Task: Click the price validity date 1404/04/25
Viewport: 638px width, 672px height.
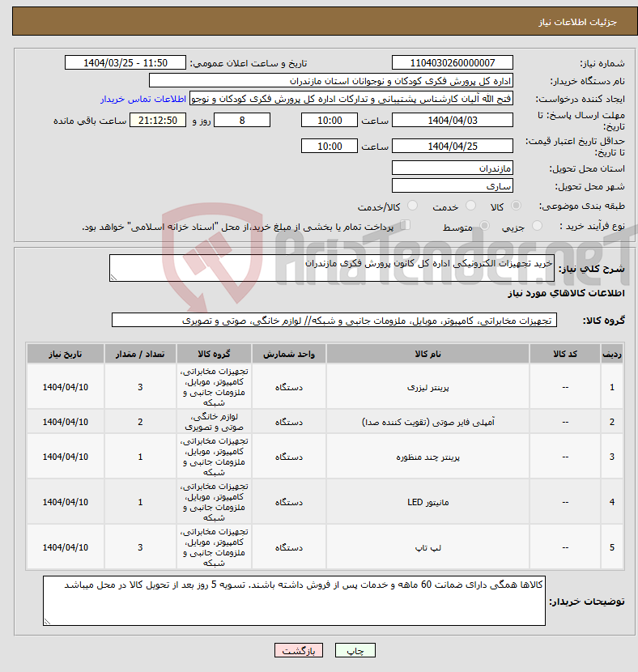Action: pyautogui.click(x=453, y=146)
